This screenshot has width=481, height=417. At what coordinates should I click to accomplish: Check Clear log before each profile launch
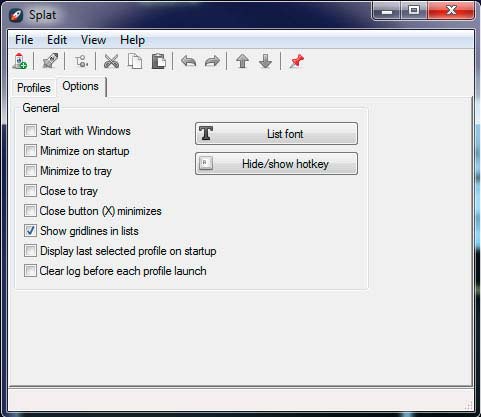pyautogui.click(x=30, y=271)
